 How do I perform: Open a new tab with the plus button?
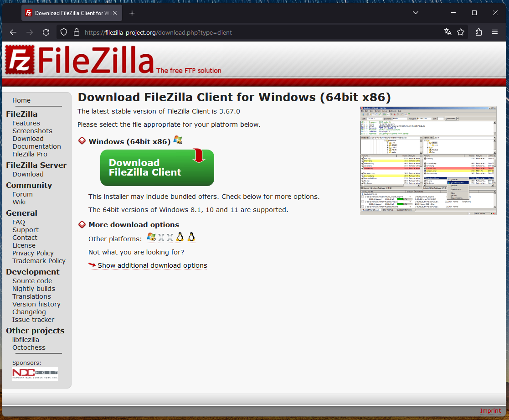[x=132, y=13]
